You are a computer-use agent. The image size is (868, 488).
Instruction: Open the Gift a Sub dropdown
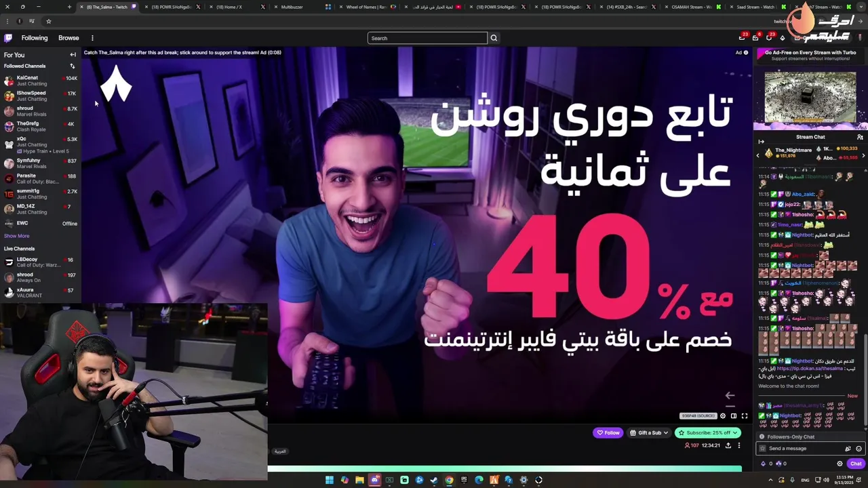pyautogui.click(x=648, y=432)
